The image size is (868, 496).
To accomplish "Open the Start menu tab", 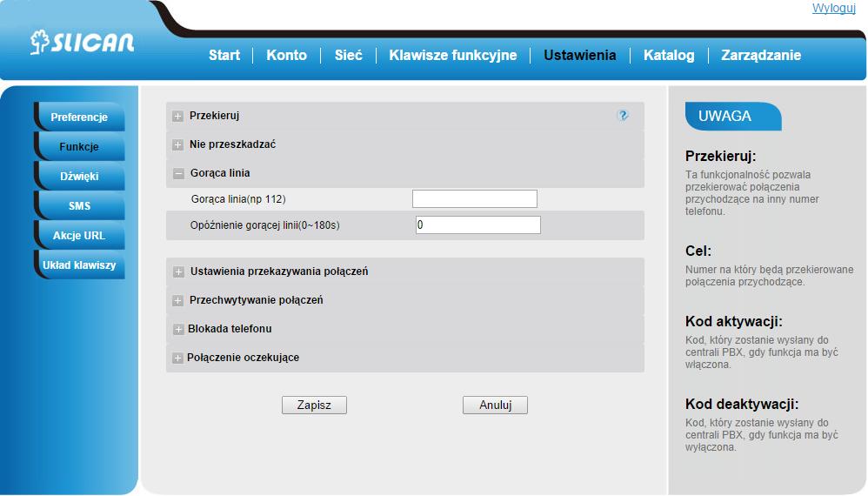I will [x=224, y=56].
